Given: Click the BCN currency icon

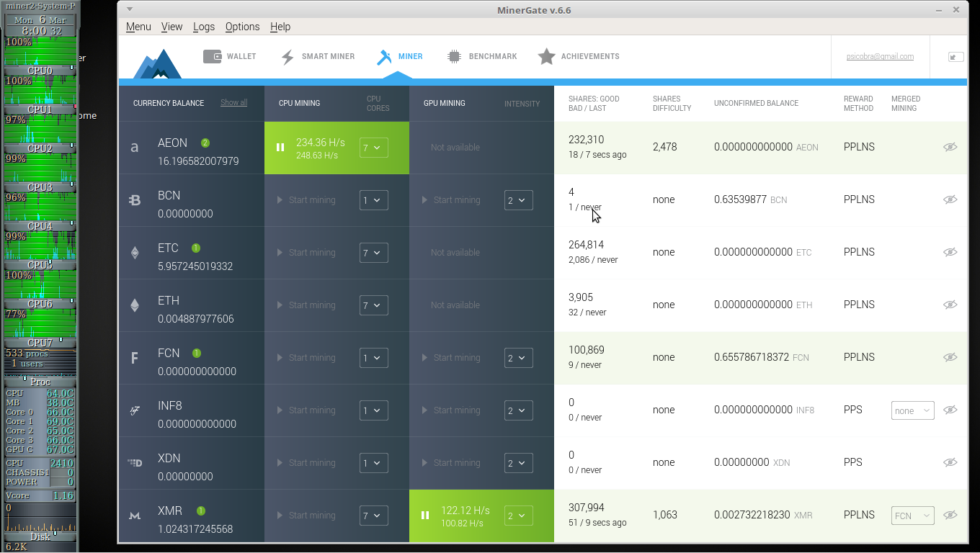Looking at the screenshot, I should (x=134, y=200).
